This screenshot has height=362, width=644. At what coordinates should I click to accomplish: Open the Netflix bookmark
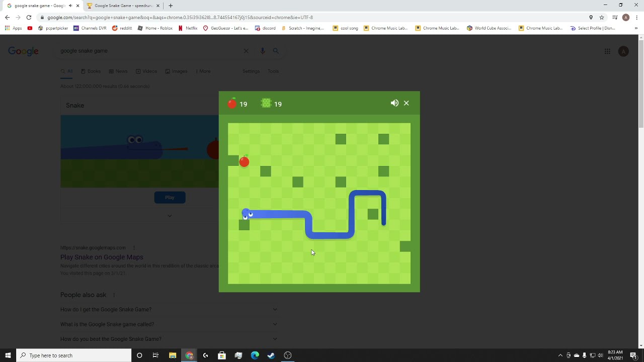click(x=188, y=28)
